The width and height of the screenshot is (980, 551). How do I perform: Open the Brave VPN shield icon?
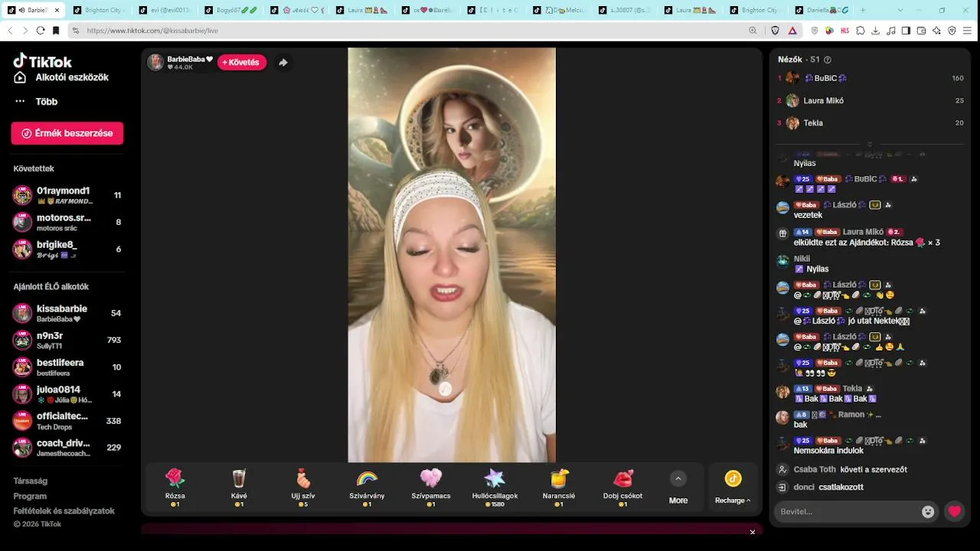point(952,31)
